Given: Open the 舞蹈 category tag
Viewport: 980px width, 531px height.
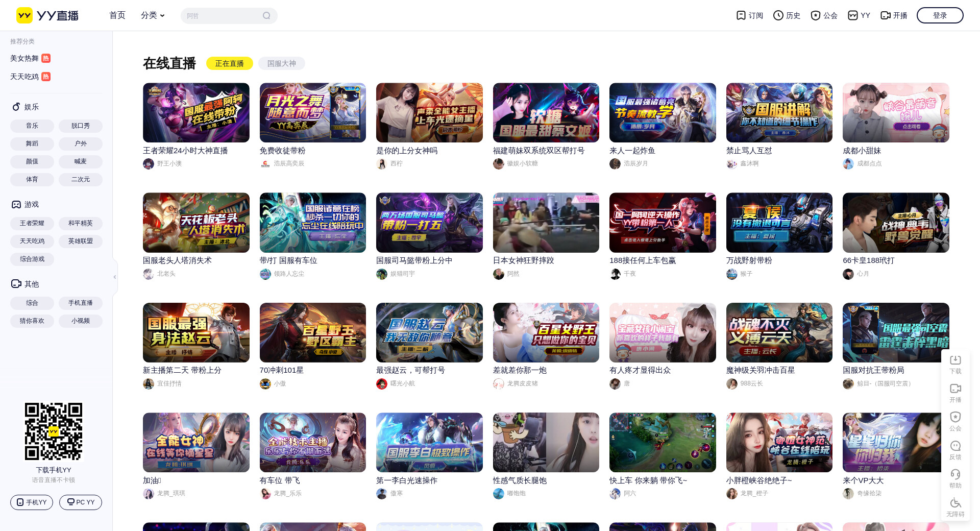Looking at the screenshot, I should tap(32, 144).
